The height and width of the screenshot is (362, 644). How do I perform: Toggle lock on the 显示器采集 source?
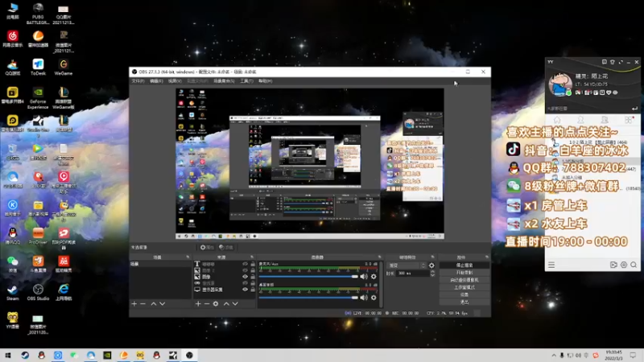(253, 290)
